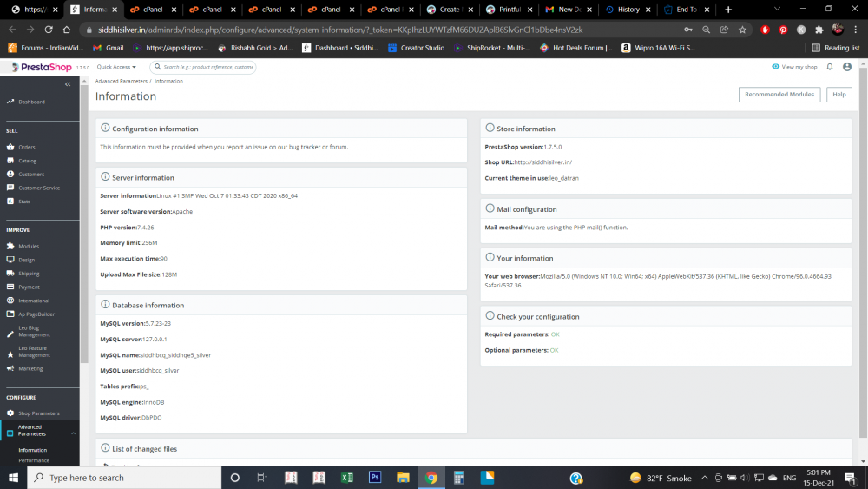Switch to the History browser tab
The width and height of the screenshot is (868, 489).
click(x=628, y=10)
